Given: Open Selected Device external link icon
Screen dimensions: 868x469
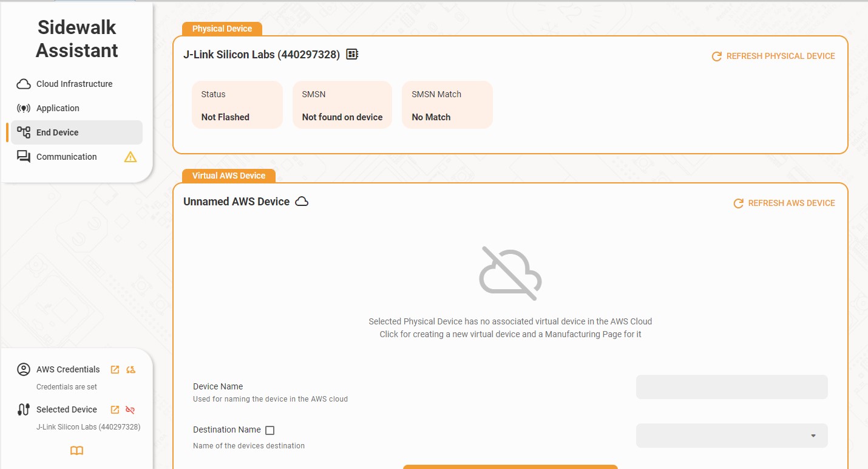Looking at the screenshot, I should pos(115,409).
